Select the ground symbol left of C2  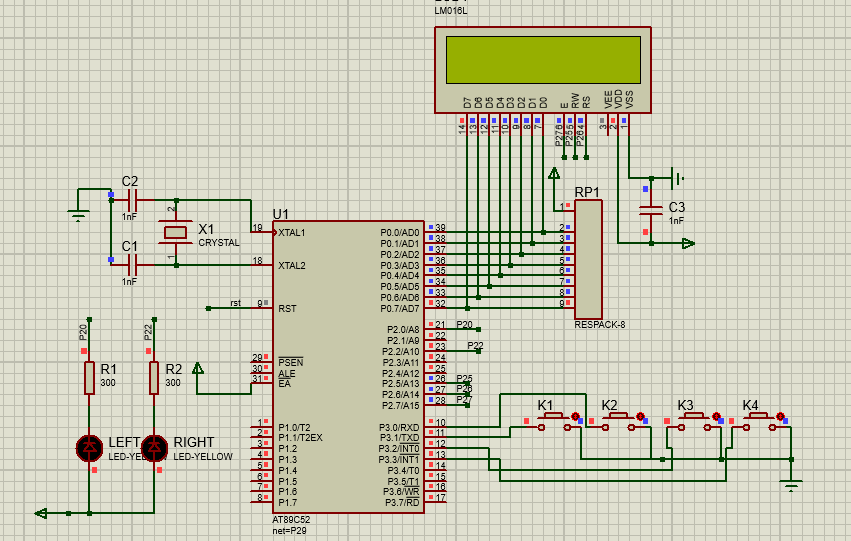tap(79, 215)
